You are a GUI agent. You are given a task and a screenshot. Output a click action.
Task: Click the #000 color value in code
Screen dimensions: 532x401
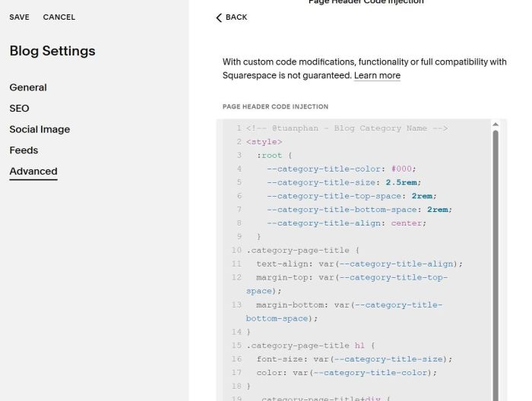pyautogui.click(x=401, y=169)
